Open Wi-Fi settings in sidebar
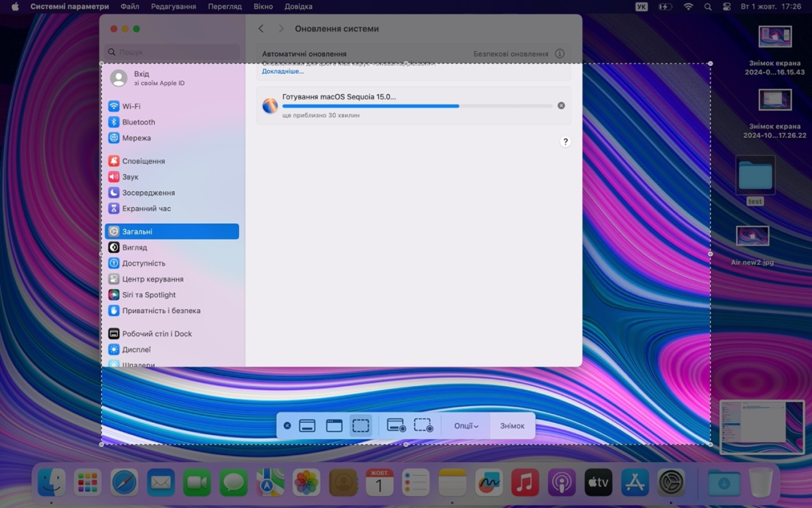Screen dimensions: 812x508 172,106
